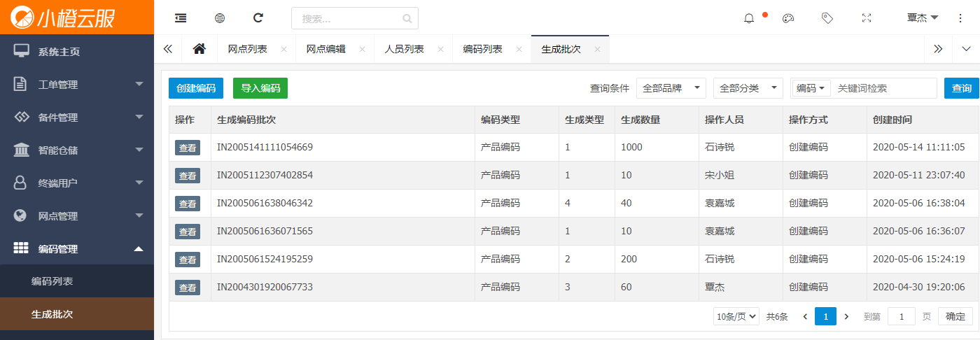980x340 pixels.
Task: Click page 1 button
Action: 826,317
